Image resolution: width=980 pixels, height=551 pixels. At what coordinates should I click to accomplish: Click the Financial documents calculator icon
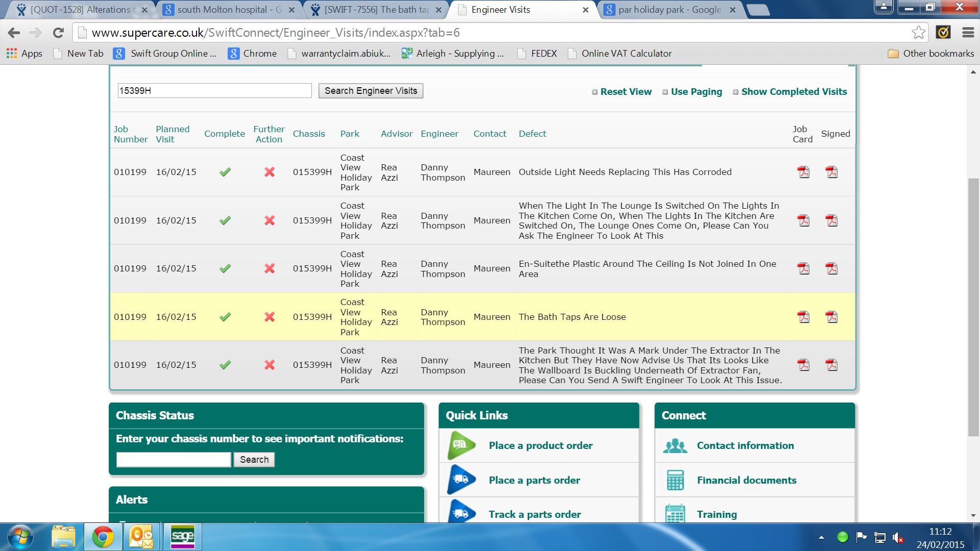pyautogui.click(x=675, y=480)
